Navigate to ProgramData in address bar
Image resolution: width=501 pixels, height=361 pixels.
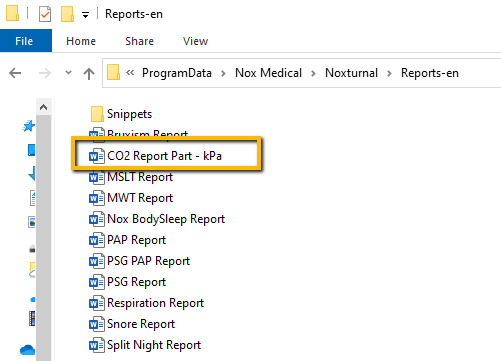177,73
